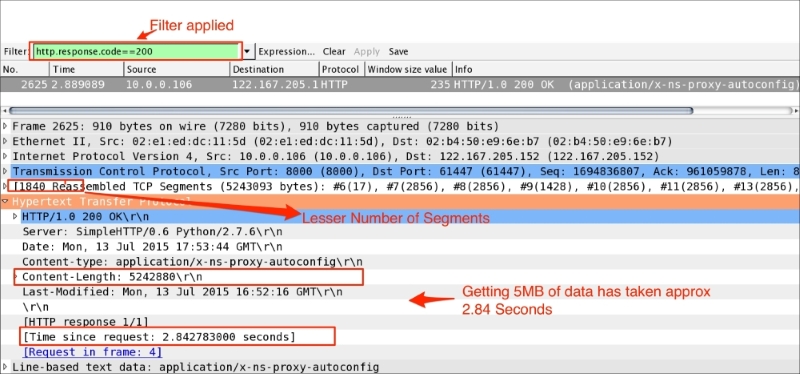Follow the Request in frame: 4 link
The width and height of the screenshot is (800, 374).
92,352
